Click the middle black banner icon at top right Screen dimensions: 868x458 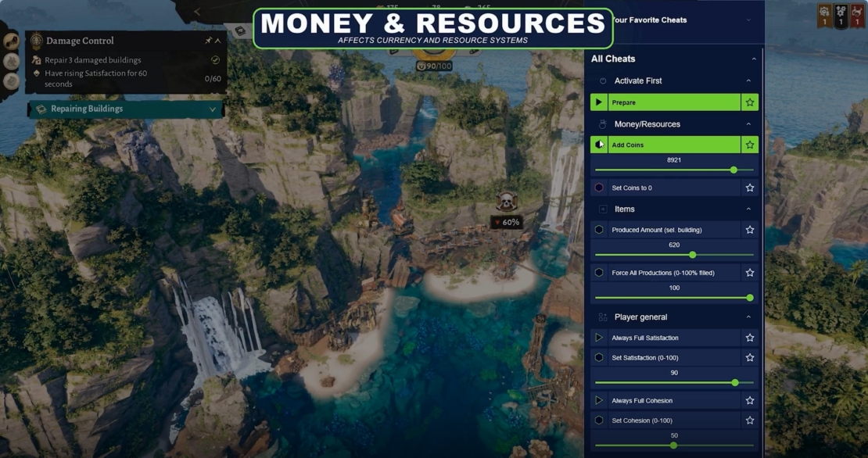tap(841, 16)
